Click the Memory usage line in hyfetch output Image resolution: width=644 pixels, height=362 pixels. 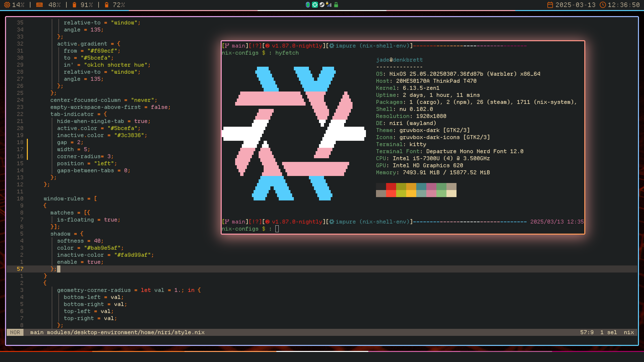(x=433, y=172)
